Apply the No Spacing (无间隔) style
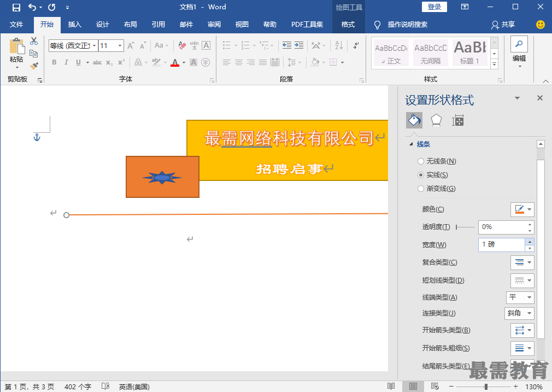Image resolution: width=552 pixels, height=392 pixels. (431, 52)
